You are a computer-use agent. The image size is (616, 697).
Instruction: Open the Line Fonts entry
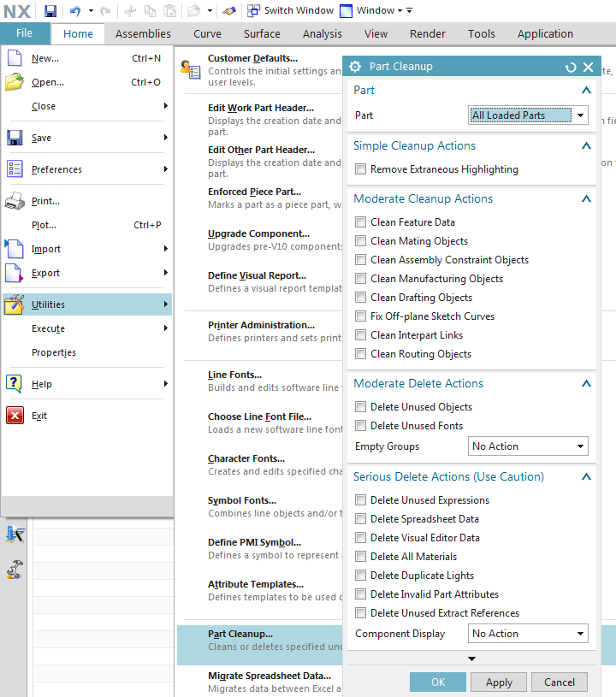click(234, 375)
